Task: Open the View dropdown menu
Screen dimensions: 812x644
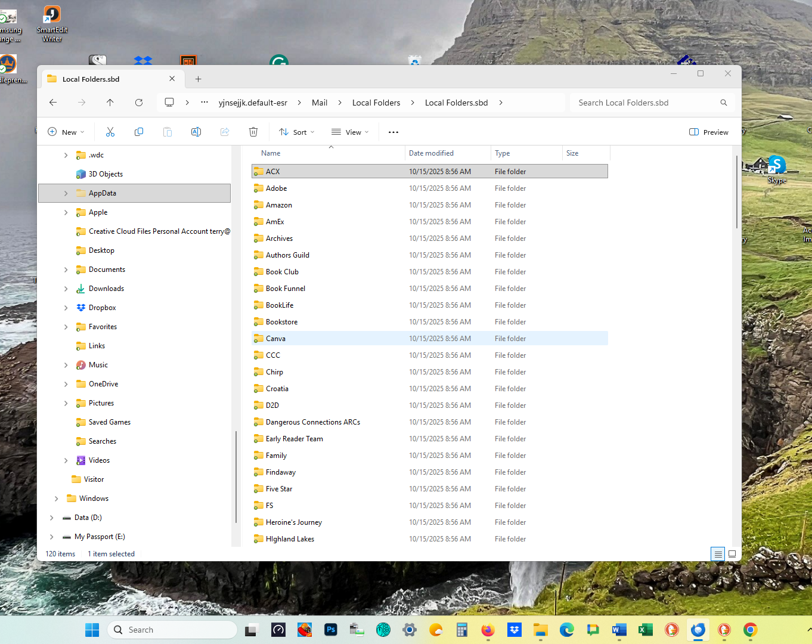Action: pos(350,132)
